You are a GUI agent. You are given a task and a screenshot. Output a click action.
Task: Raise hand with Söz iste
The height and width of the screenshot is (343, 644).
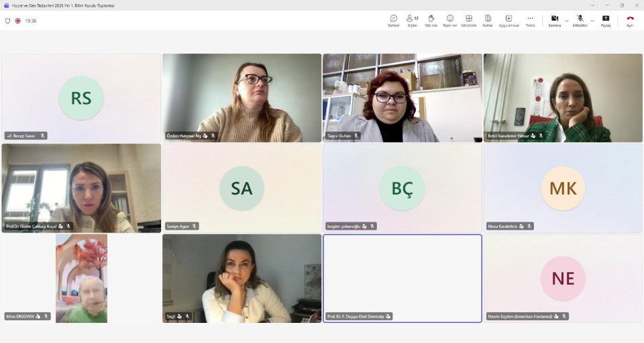pyautogui.click(x=431, y=21)
